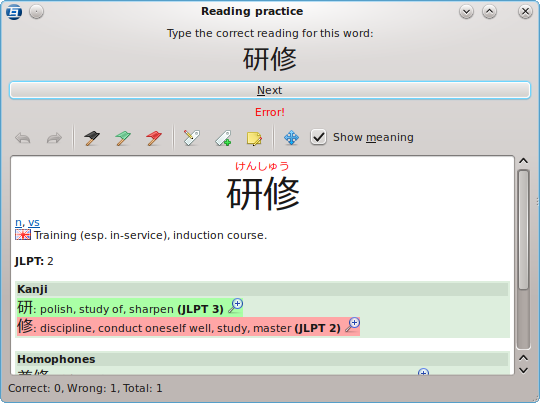The width and height of the screenshot is (540, 403).
Task: Open the 'vs' part-of-speech link
Action: (34, 223)
